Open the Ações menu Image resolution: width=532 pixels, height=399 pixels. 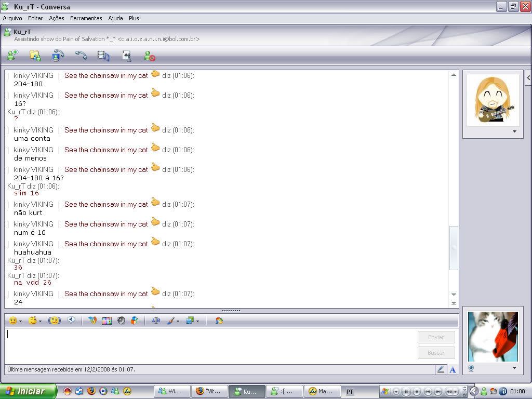tap(56, 18)
